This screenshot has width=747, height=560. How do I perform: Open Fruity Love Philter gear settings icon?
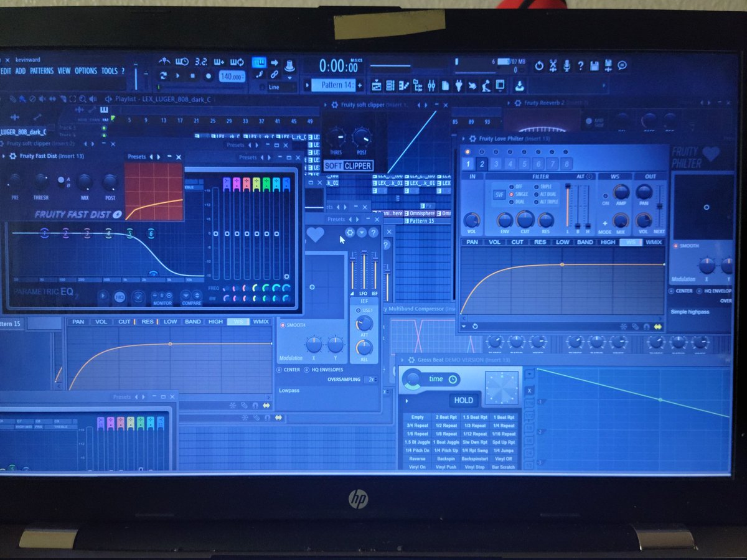point(471,138)
